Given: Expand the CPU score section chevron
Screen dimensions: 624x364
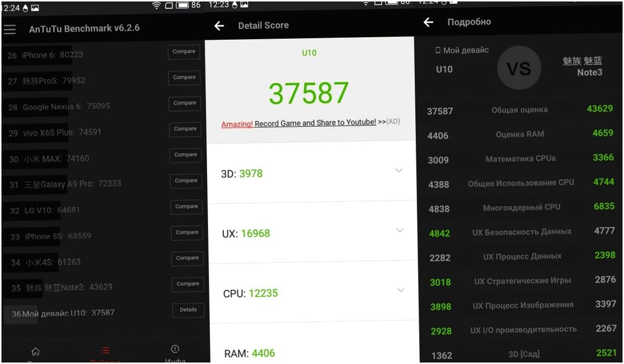Looking at the screenshot, I should [x=401, y=290].
